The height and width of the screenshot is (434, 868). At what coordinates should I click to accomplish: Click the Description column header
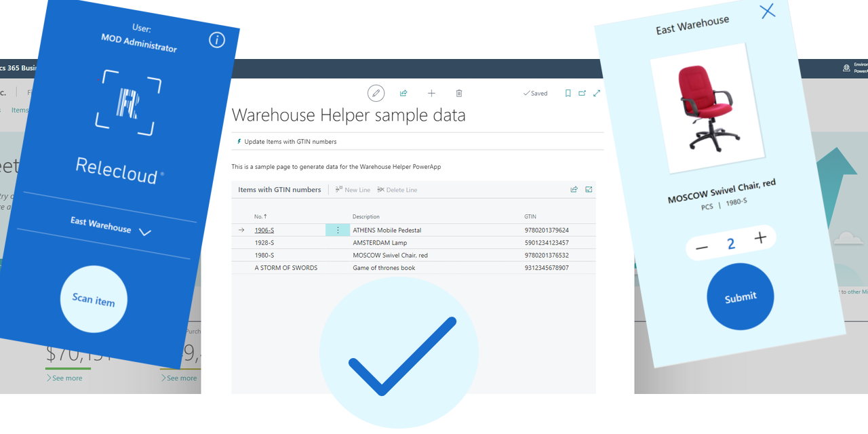[x=366, y=216]
